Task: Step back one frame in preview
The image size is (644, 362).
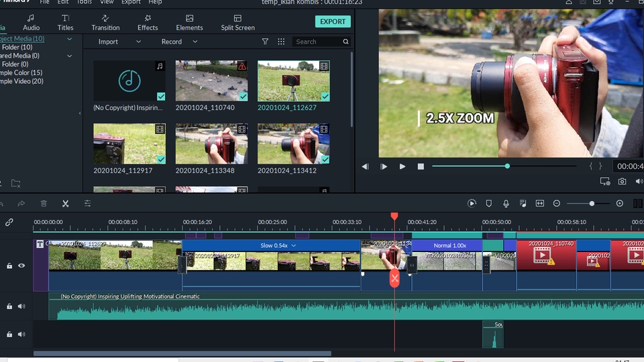Action: tap(365, 166)
